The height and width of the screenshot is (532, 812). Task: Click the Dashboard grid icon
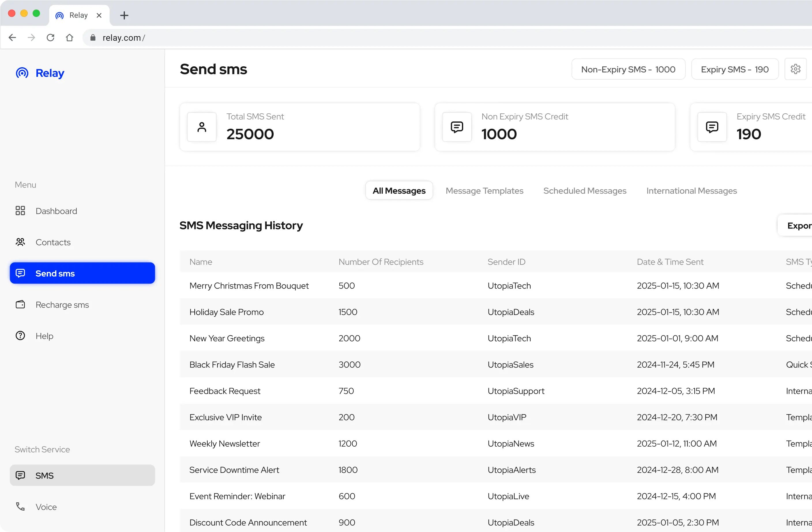(20, 211)
